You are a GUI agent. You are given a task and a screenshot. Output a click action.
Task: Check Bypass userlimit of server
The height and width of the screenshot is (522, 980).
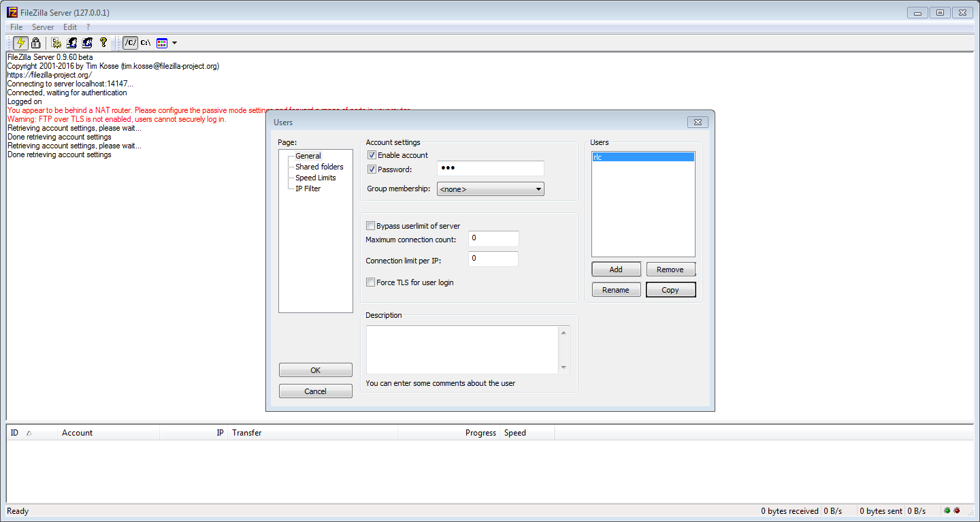370,226
